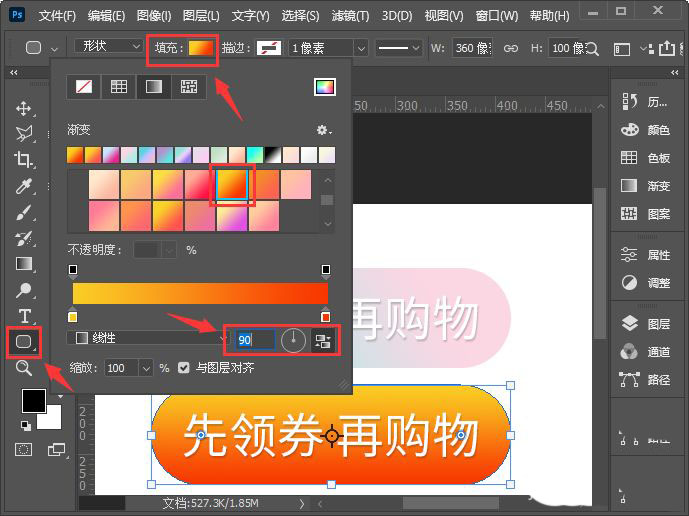Viewport: 689px width, 516px height.
Task: Open the 图像(I) menu
Action: coord(154,16)
